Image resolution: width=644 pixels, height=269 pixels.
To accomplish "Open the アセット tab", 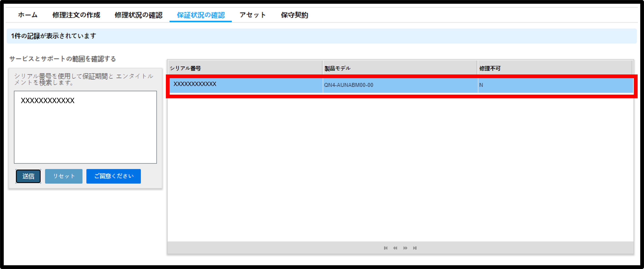I will tap(253, 15).
